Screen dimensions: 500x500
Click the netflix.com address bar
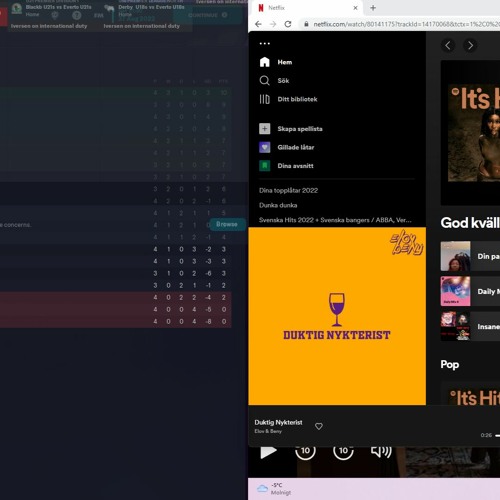[406, 24]
